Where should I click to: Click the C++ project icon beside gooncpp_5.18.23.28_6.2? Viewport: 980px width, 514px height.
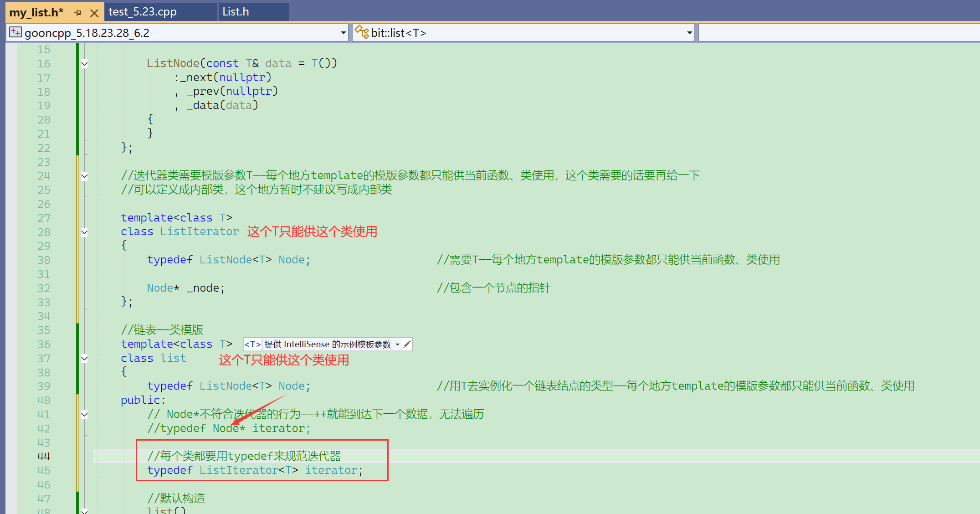[15, 32]
